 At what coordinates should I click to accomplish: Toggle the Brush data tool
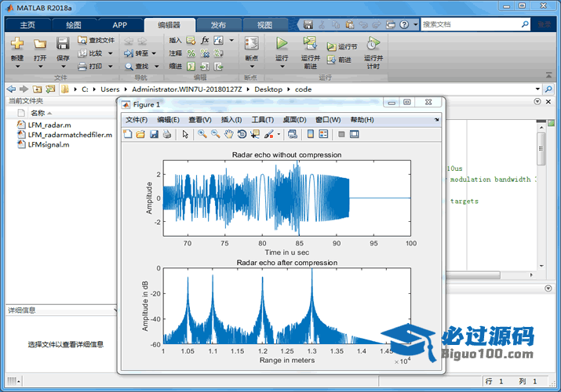[268, 134]
